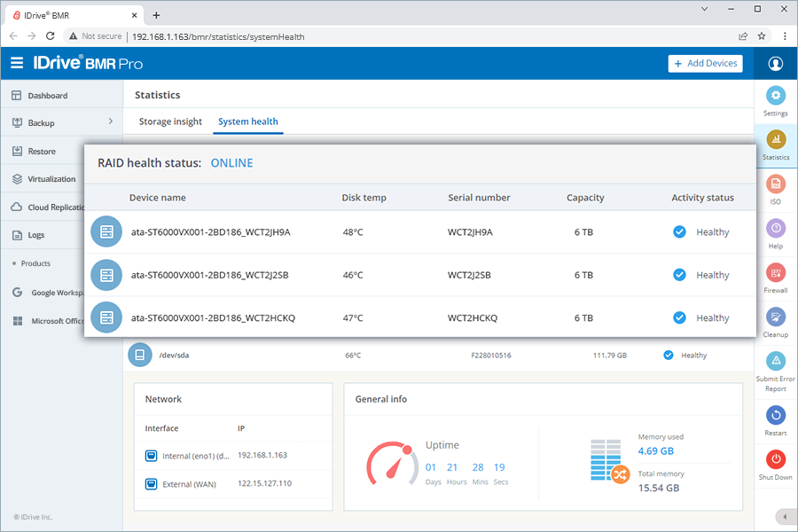798x532 pixels.
Task: Click the 111.79 GB capacity value
Action: (x=610, y=356)
